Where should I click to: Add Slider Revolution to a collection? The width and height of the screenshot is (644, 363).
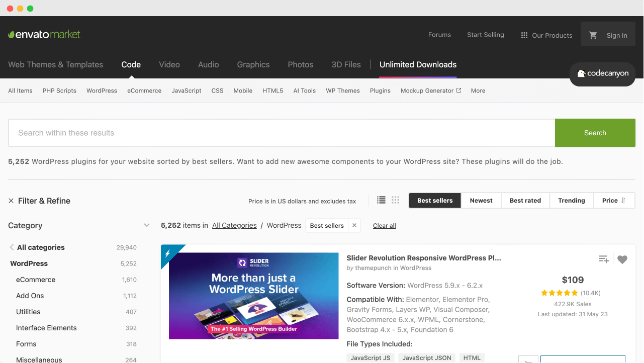click(x=603, y=259)
